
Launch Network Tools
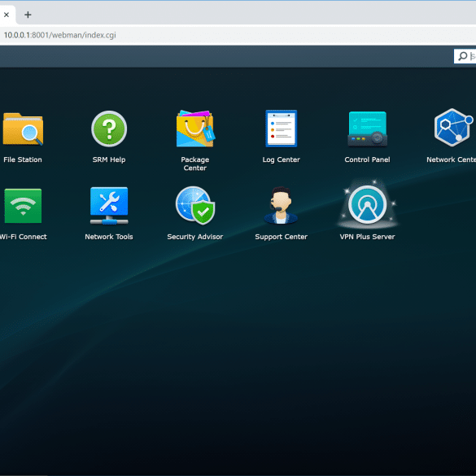click(x=109, y=206)
